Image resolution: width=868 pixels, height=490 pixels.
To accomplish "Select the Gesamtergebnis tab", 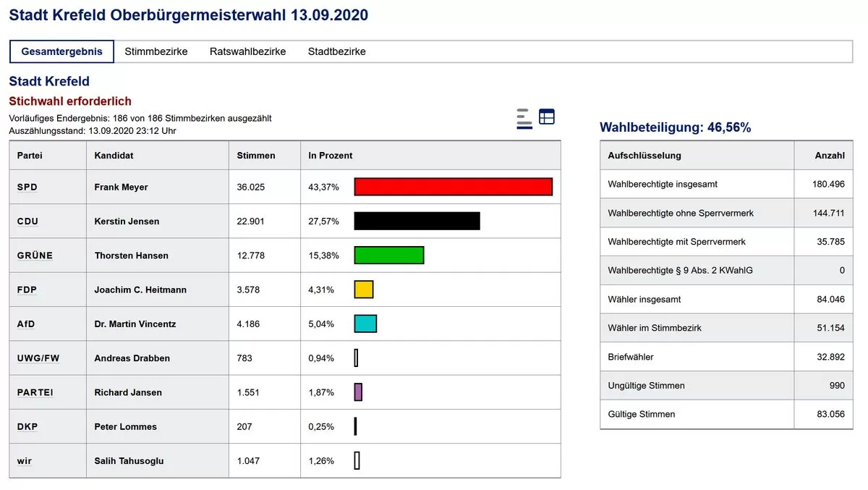I will [x=61, y=51].
